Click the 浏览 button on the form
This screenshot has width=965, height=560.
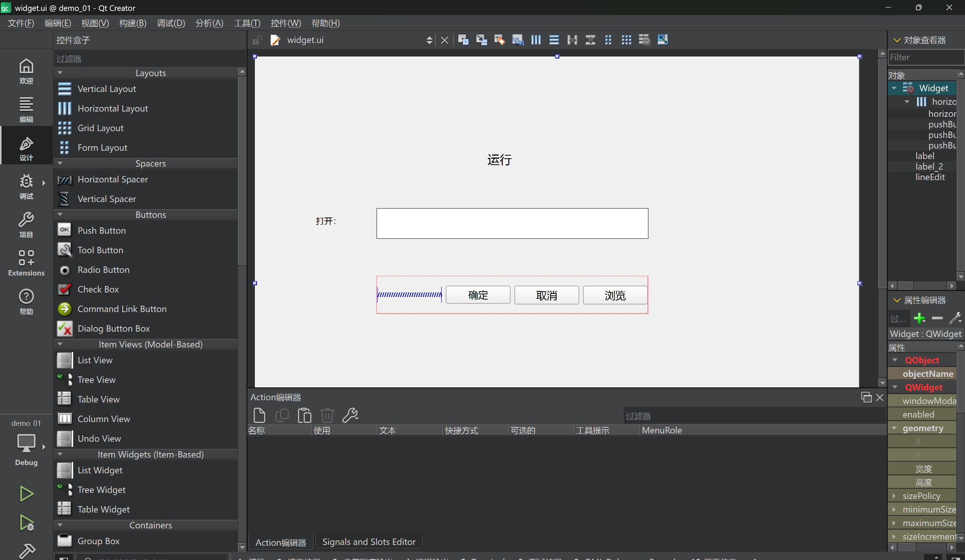point(615,295)
